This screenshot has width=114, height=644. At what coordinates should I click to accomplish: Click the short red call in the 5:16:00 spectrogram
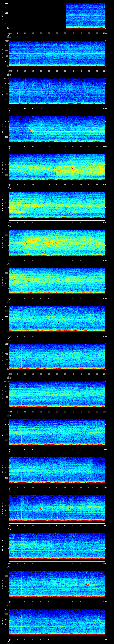click(x=29, y=281)
